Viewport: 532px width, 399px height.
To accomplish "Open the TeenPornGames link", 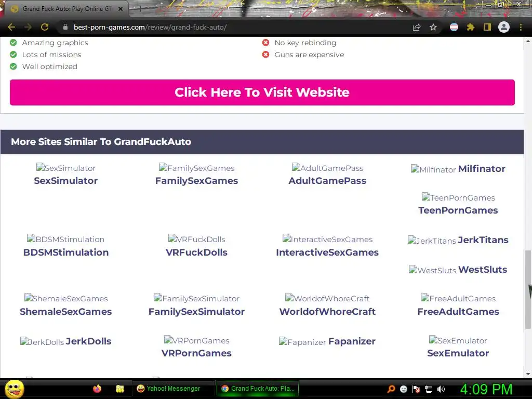I will (x=458, y=210).
